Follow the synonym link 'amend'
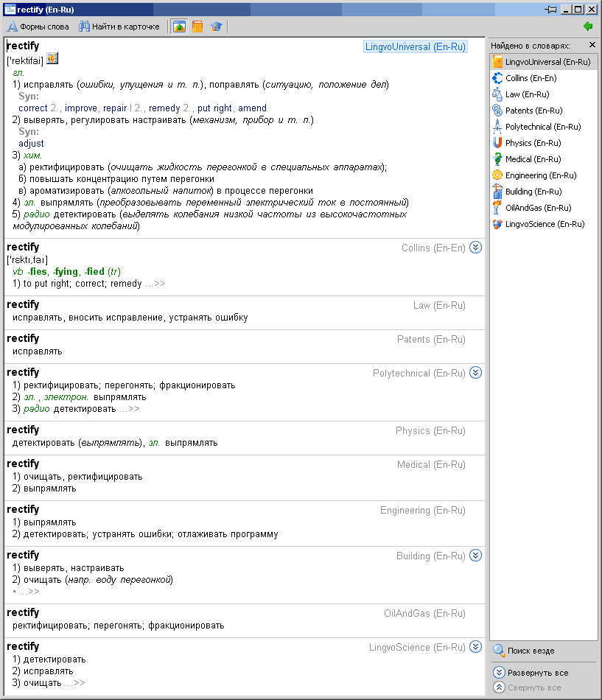The image size is (602, 700). click(x=252, y=108)
